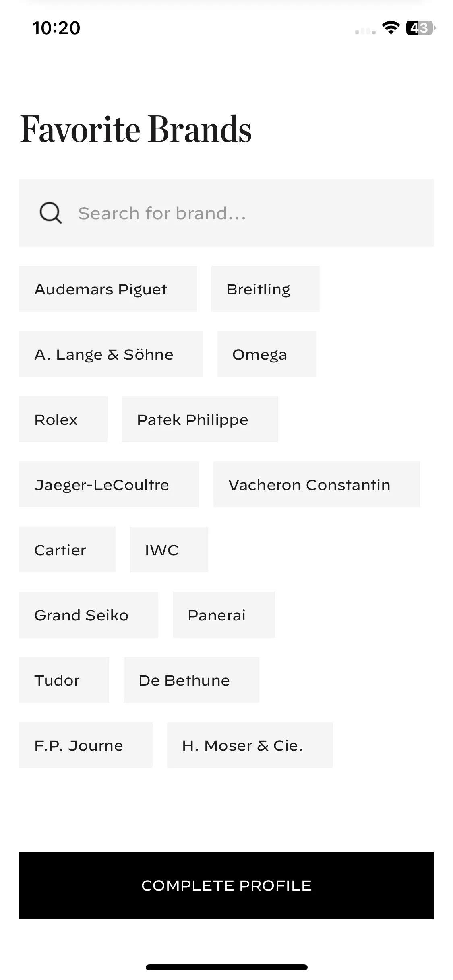The image size is (453, 980).
Task: Tap the magnifying glass search icon
Action: (x=51, y=213)
